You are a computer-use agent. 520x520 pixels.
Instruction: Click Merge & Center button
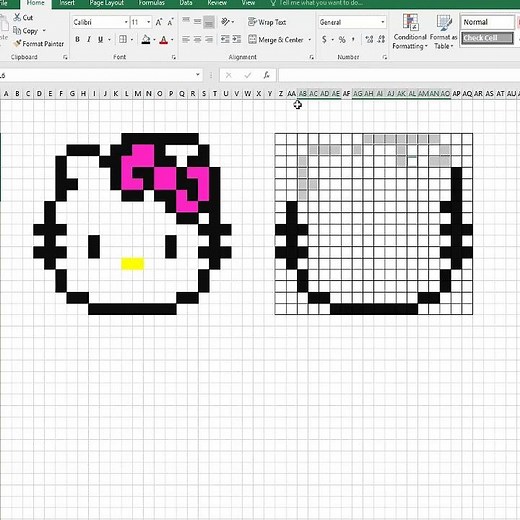pyautogui.click(x=276, y=40)
